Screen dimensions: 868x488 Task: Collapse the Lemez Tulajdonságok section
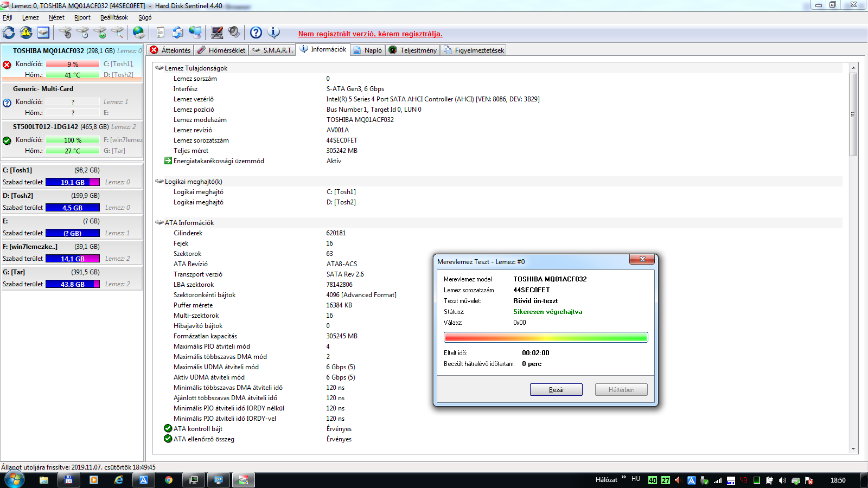coord(159,68)
